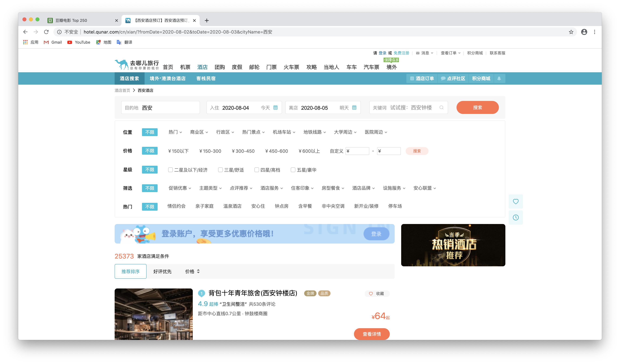Open the check-out date calendar icon
Image resolution: width=620 pixels, height=364 pixels.
[x=354, y=107]
